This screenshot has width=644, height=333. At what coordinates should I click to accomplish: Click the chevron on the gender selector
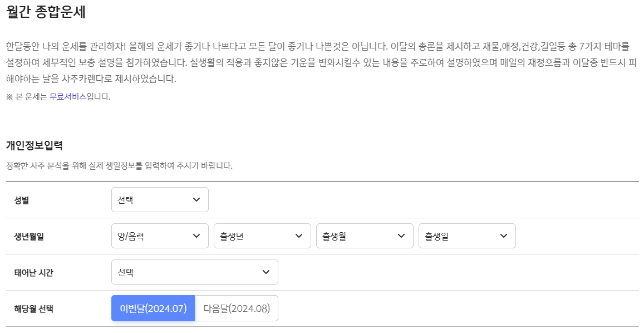pos(196,199)
